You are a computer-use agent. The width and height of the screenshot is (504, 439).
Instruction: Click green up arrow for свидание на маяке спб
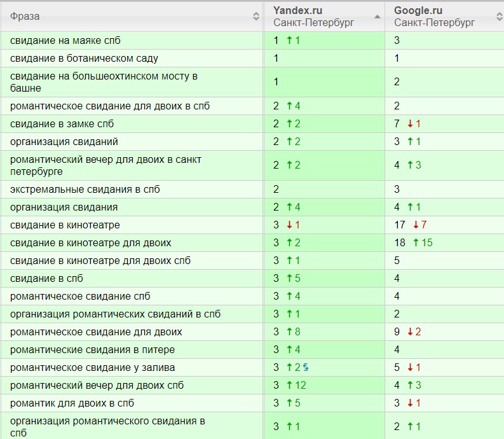coord(289,41)
